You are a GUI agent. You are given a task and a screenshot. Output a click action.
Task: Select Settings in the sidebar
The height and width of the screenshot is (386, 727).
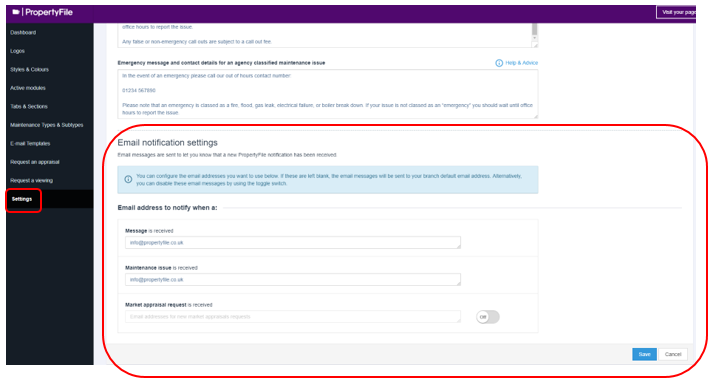pos(22,199)
